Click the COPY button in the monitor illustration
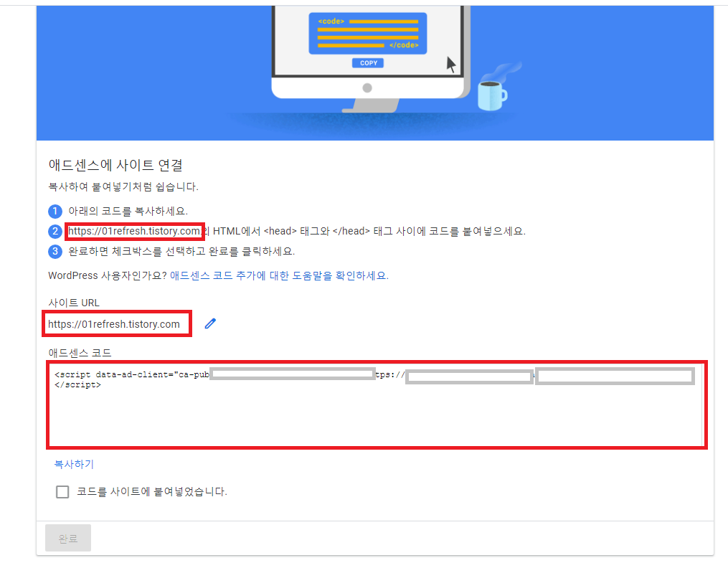Viewport: 728px width, 568px height. click(368, 63)
